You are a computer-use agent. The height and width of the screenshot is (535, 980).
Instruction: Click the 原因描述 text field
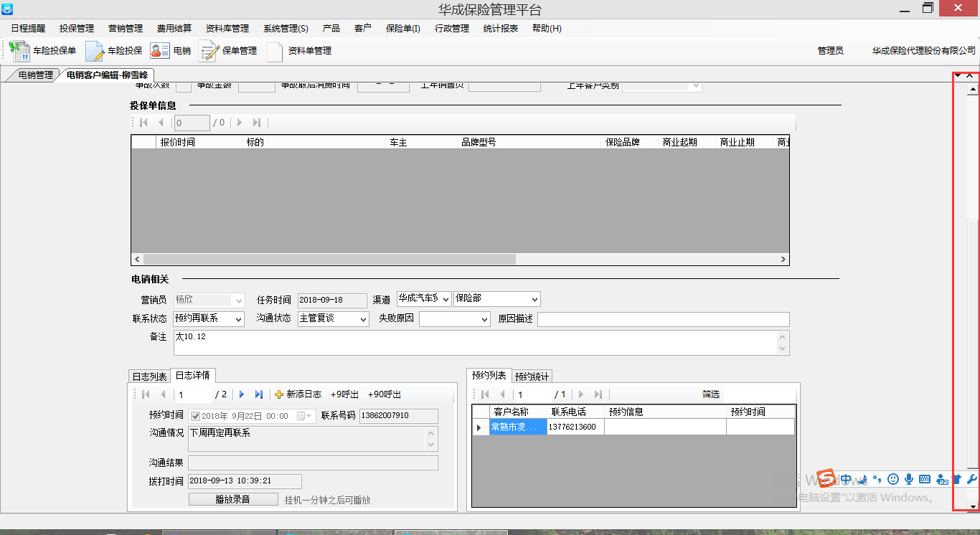(x=663, y=319)
